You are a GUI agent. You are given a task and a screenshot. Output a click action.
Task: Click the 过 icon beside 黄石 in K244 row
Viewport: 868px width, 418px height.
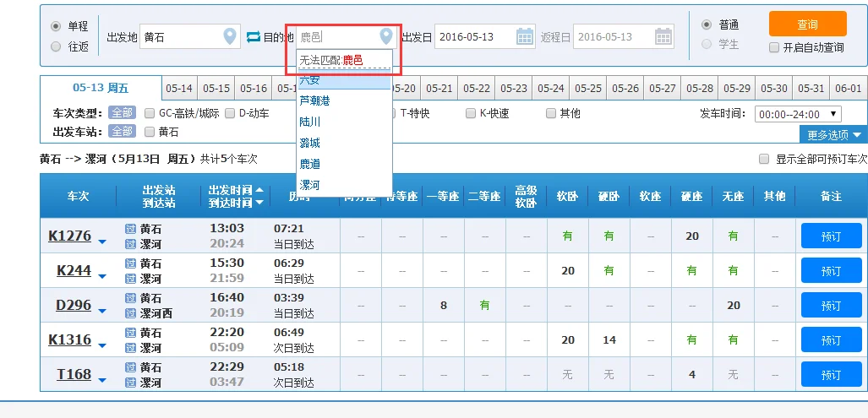click(131, 263)
